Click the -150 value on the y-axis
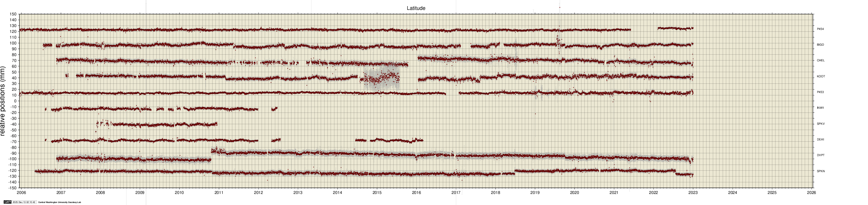This screenshot has height=205, width=868. (12, 188)
